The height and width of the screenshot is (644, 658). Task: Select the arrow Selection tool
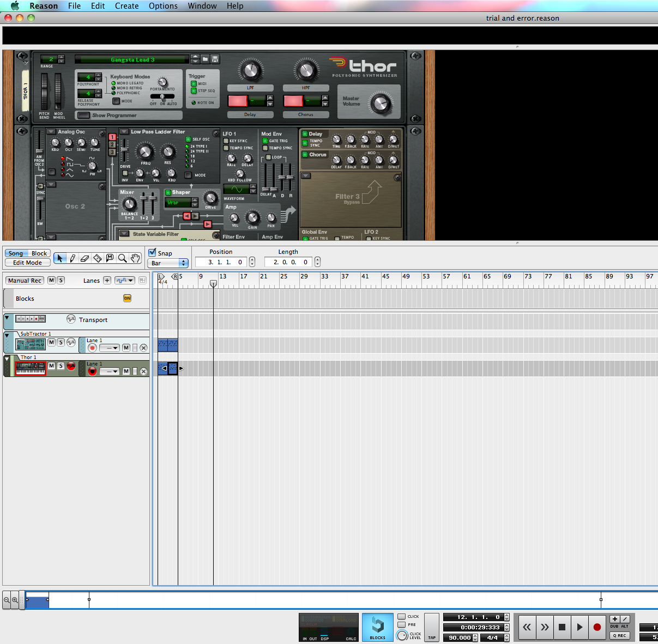[60, 258]
